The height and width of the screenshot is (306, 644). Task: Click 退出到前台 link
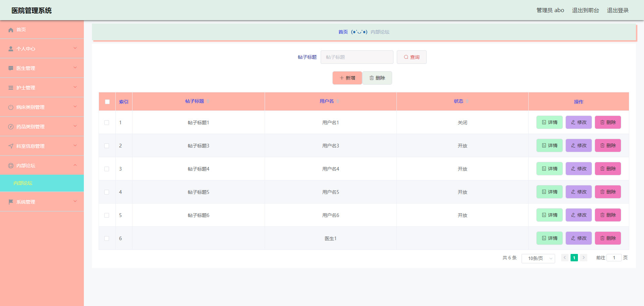pyautogui.click(x=585, y=10)
